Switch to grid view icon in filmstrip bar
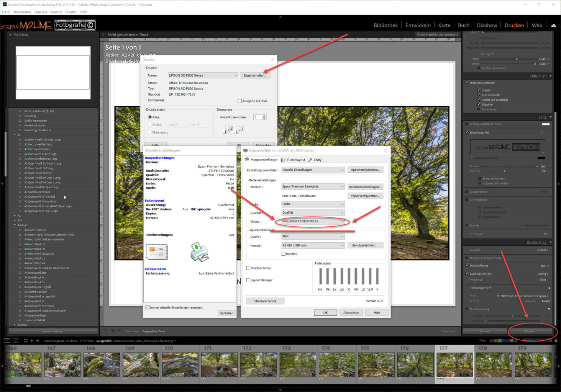The image size is (561, 392). click(26, 340)
